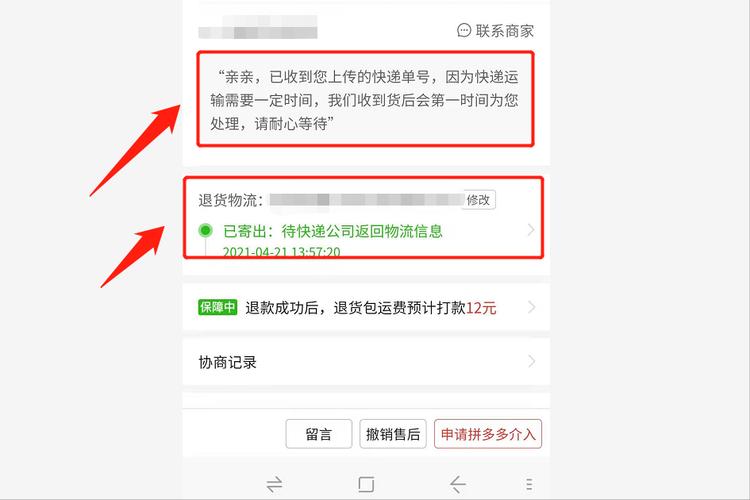Viewport: 750px width, 500px height.
Task: Tap the blurred merchant name at top
Action: pyautogui.click(x=258, y=28)
